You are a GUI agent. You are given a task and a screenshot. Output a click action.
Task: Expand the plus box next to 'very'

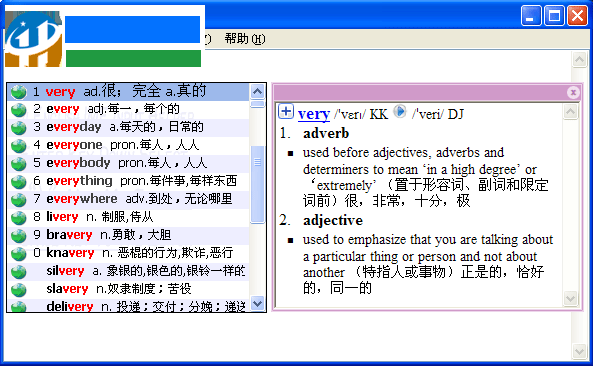pyautogui.click(x=286, y=112)
